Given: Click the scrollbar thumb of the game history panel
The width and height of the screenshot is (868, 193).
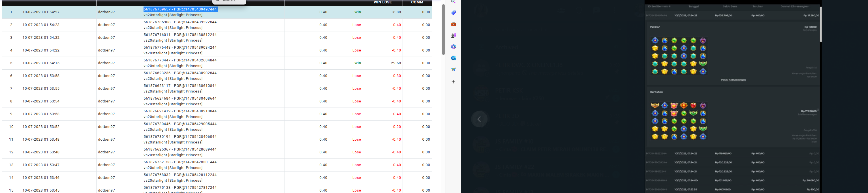Looking at the screenshot, I should [x=821, y=24].
